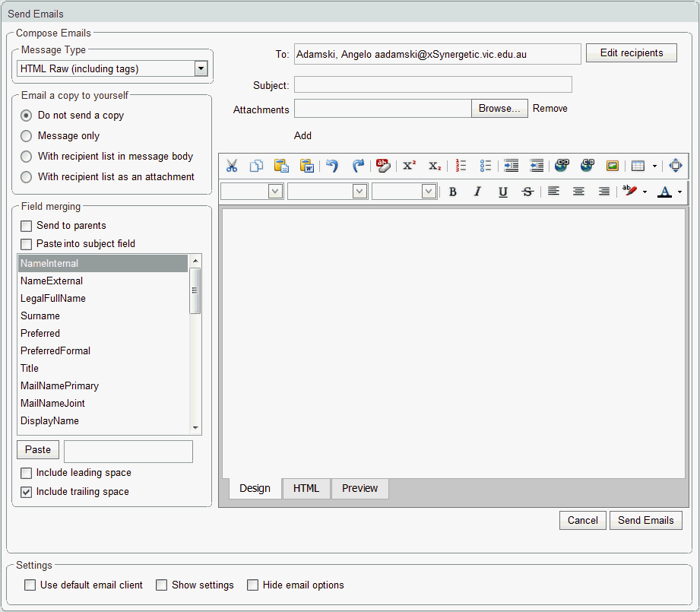Center align text

point(578,192)
